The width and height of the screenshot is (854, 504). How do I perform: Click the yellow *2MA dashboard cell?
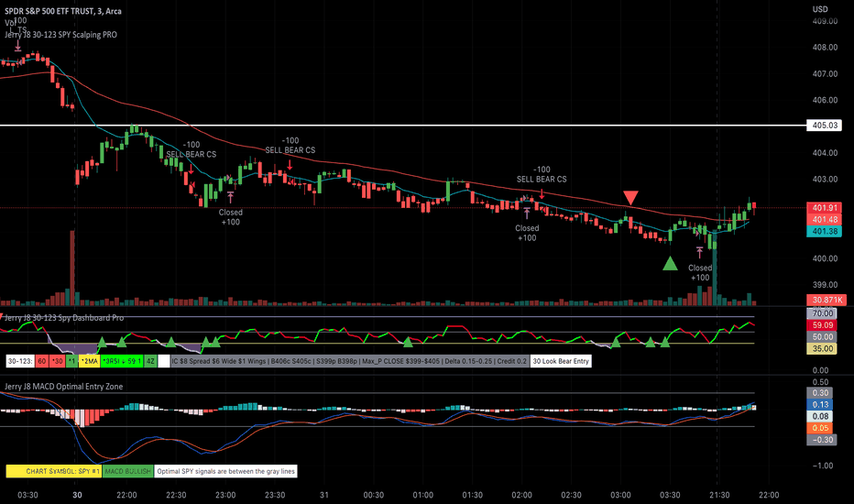click(x=89, y=361)
